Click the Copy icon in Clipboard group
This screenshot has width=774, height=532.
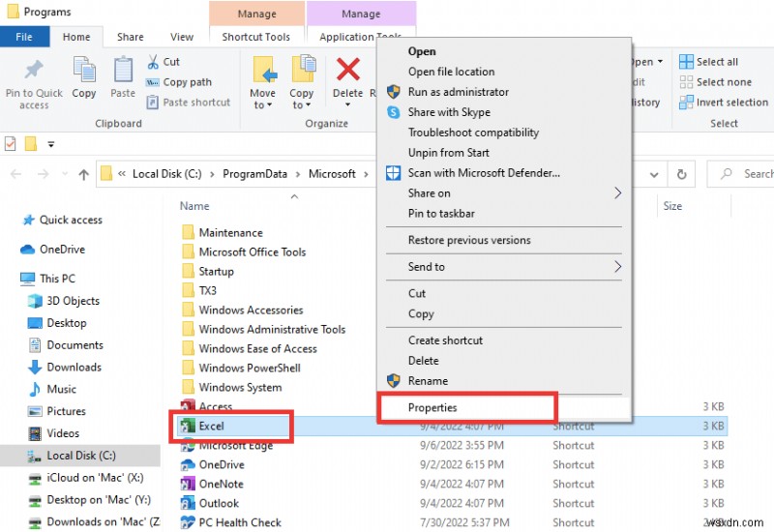pos(84,69)
